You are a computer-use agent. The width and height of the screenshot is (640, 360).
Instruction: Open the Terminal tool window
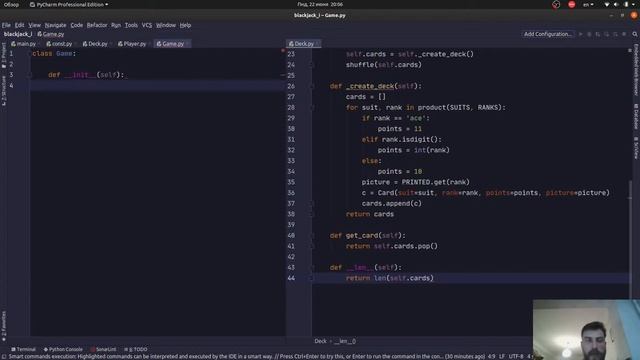[x=23, y=349]
